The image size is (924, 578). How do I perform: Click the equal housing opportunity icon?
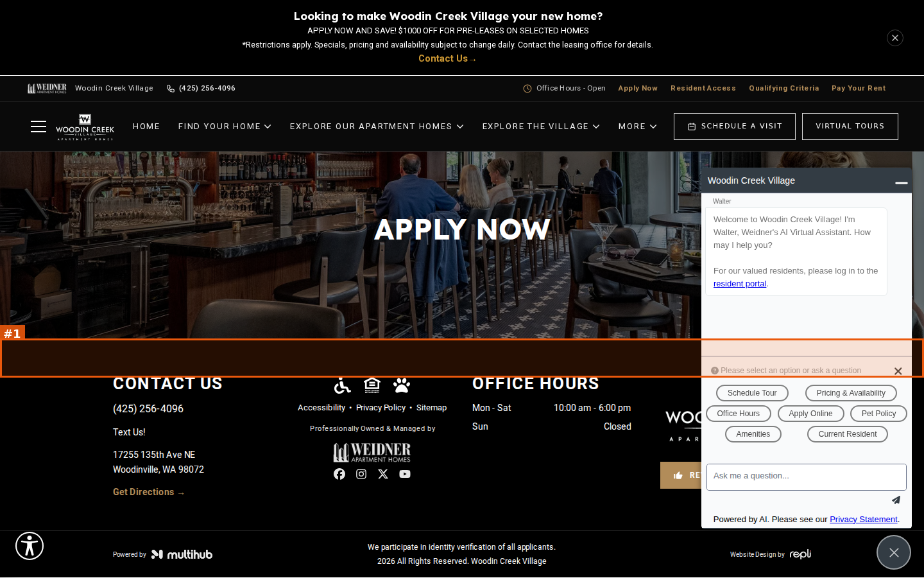click(x=372, y=385)
